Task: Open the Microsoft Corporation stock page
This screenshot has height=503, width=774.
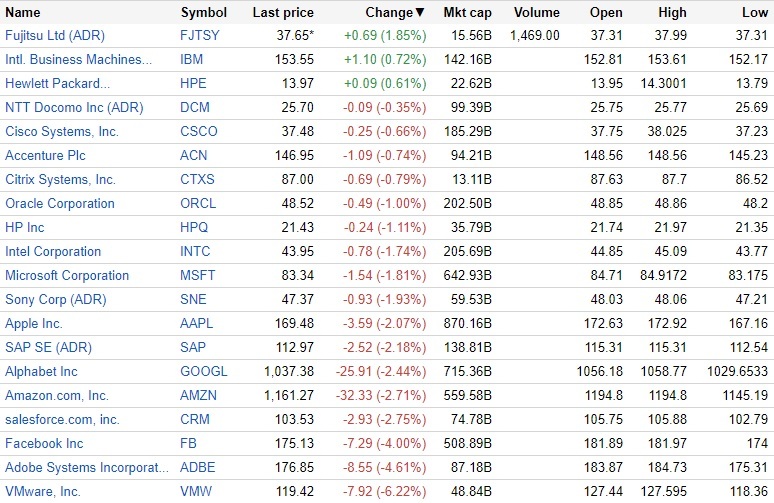Action: point(67,276)
